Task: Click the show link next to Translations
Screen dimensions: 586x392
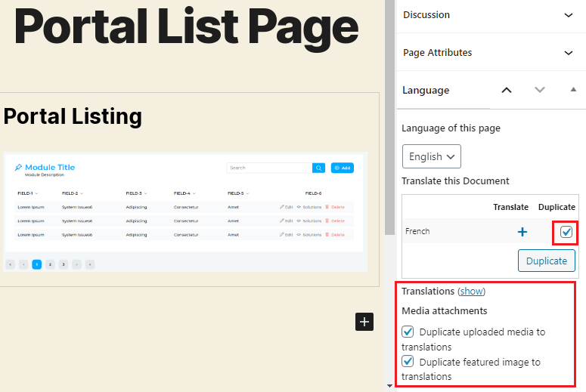Action: 471,291
